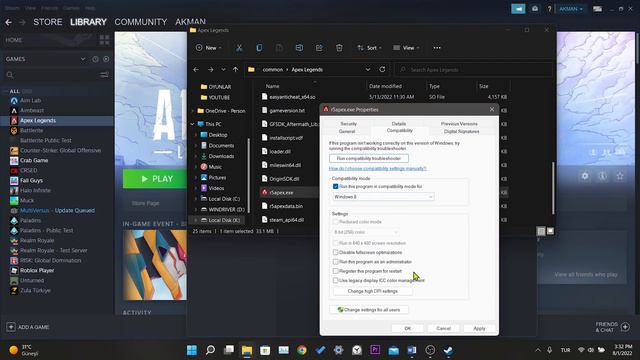Click the Copy icon in File Explorer toolbar
This screenshot has width=640, height=360.
(259, 48)
